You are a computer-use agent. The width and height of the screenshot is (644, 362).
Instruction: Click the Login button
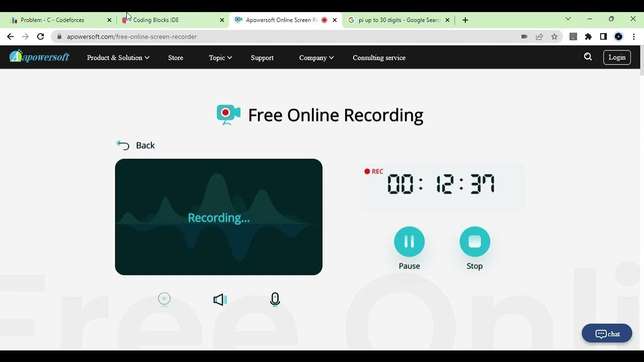tap(617, 57)
